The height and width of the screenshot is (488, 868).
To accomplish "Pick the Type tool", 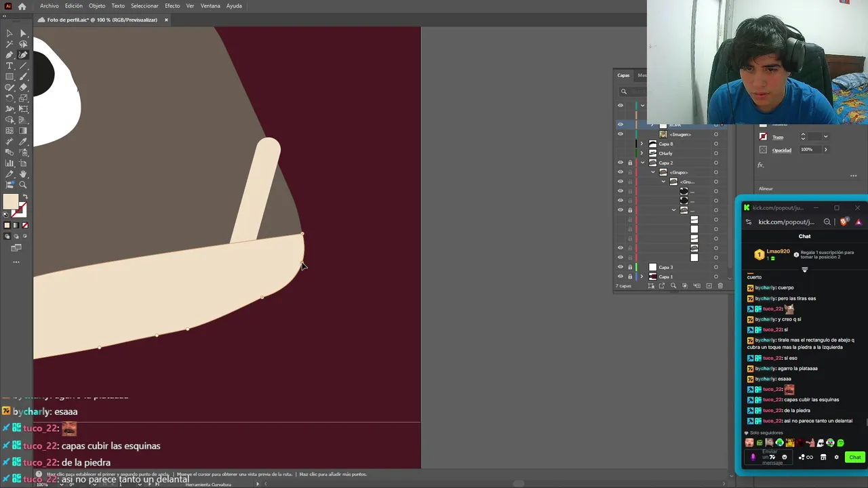I will click(x=9, y=66).
